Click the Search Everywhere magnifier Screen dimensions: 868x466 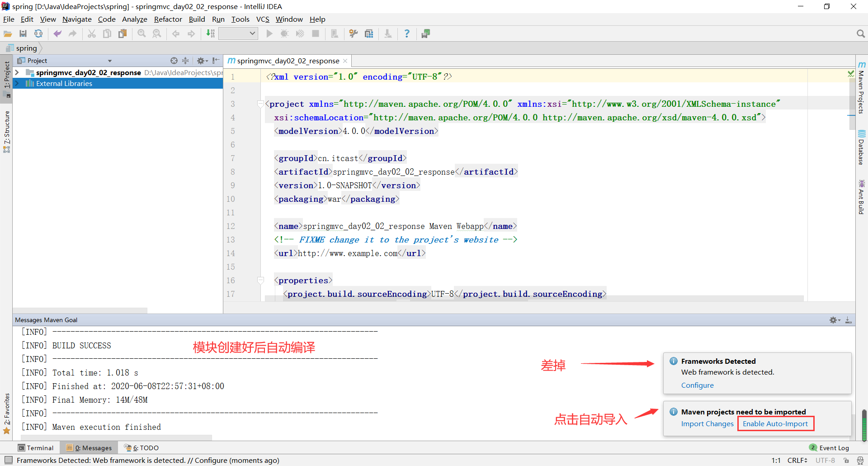pyautogui.click(x=860, y=33)
